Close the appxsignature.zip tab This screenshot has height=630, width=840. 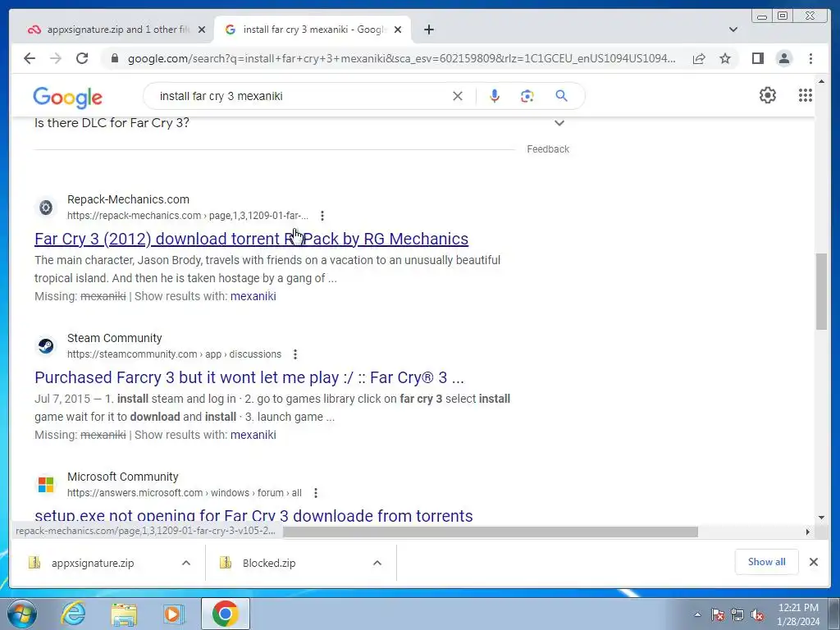point(202,30)
